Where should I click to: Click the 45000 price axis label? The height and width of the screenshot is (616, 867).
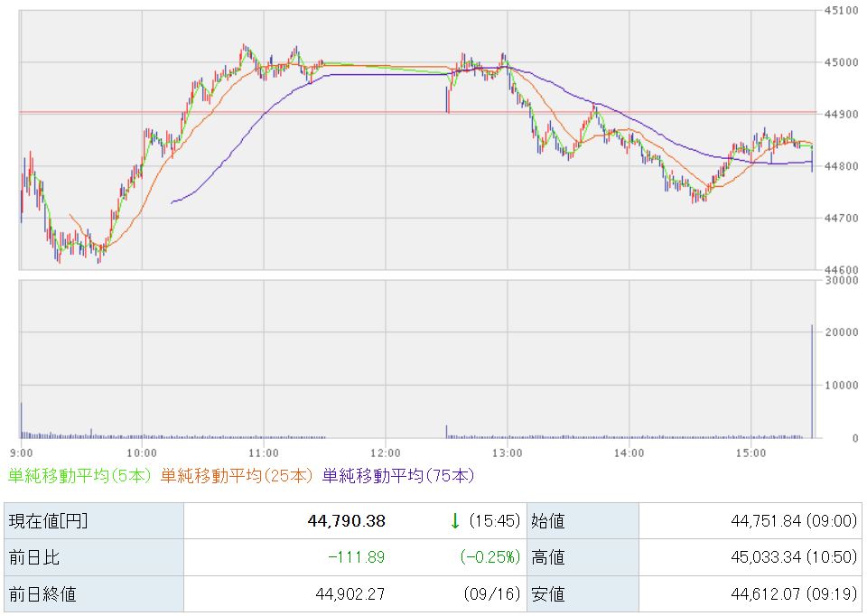tap(841, 62)
